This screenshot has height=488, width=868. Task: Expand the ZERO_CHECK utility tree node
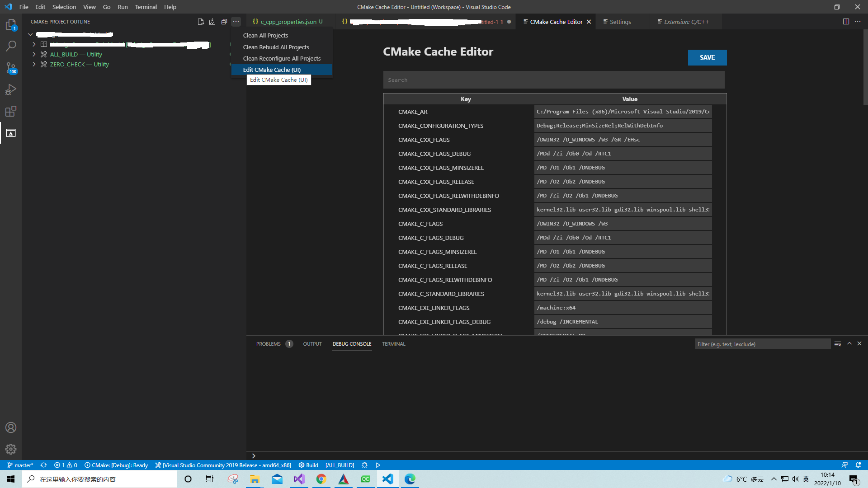(34, 64)
